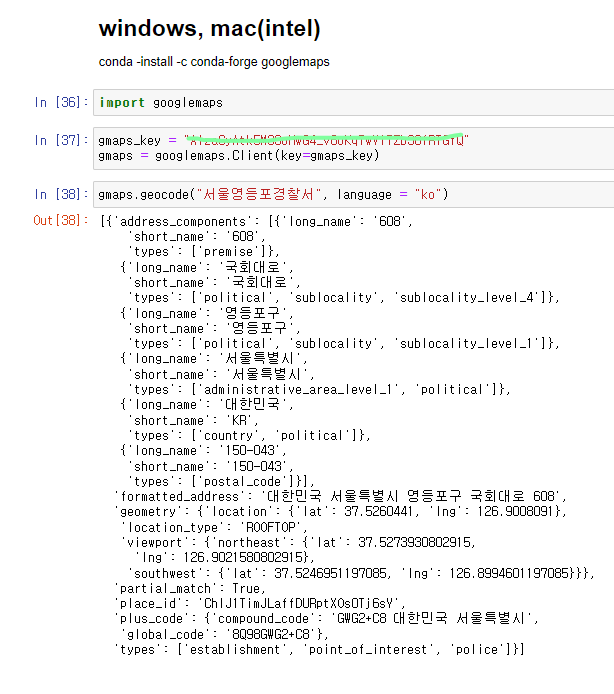Click the viewport northeast lat line
This screenshot has width=614, height=694.
[299, 543]
